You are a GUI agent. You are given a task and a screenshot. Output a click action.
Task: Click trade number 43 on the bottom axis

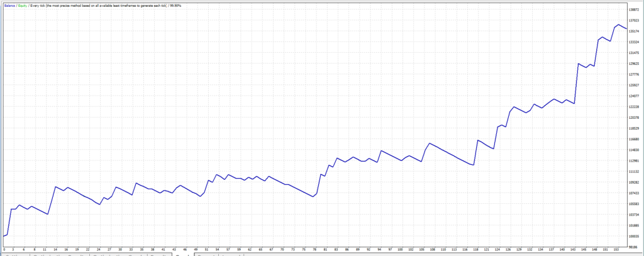[x=174, y=249]
